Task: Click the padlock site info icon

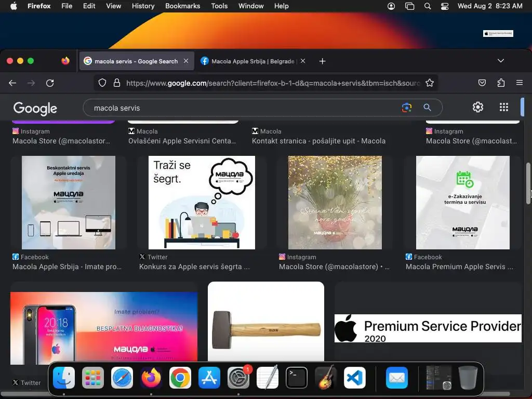Action: 117,83
